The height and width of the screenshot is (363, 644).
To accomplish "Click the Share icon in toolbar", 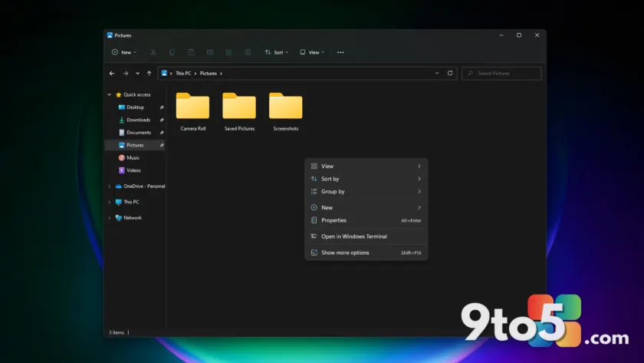I will [x=228, y=52].
